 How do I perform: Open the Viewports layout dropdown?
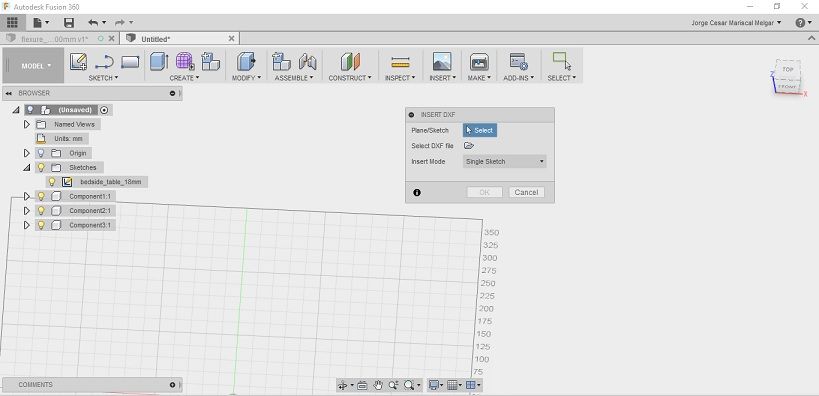click(473, 386)
